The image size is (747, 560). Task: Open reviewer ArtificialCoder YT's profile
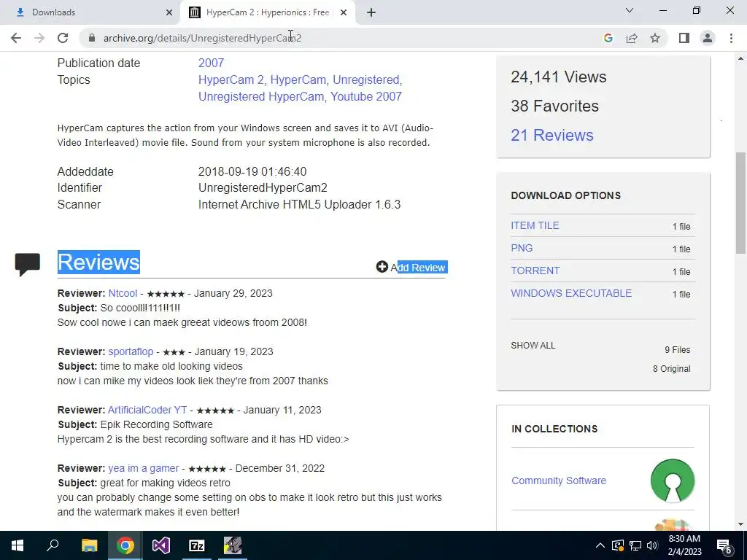click(147, 410)
